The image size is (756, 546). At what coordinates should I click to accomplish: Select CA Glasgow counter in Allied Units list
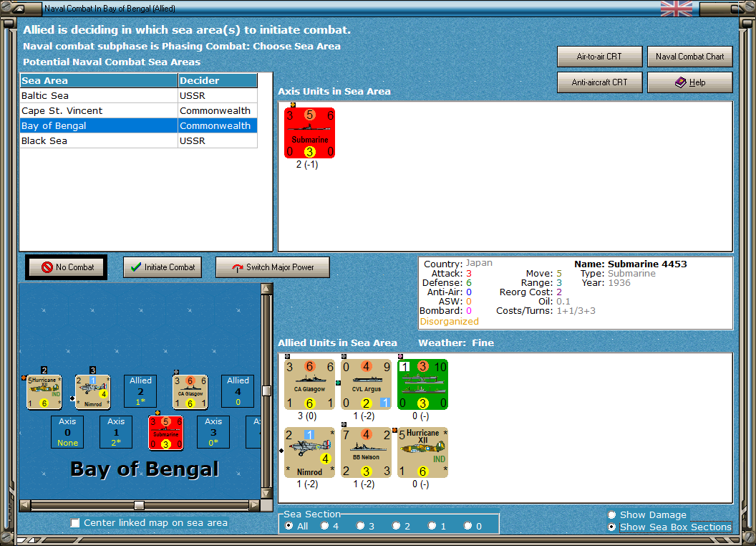point(309,384)
